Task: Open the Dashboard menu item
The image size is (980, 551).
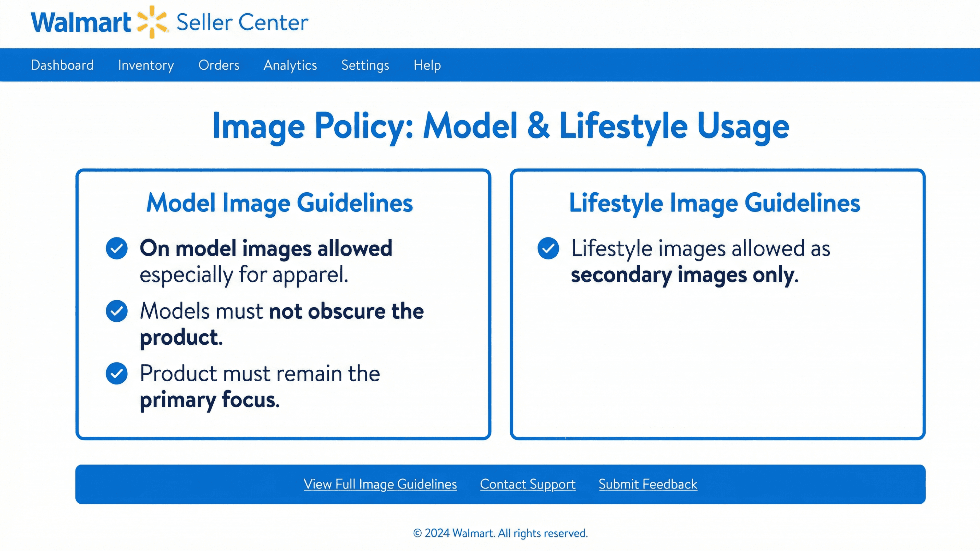Action: point(62,65)
